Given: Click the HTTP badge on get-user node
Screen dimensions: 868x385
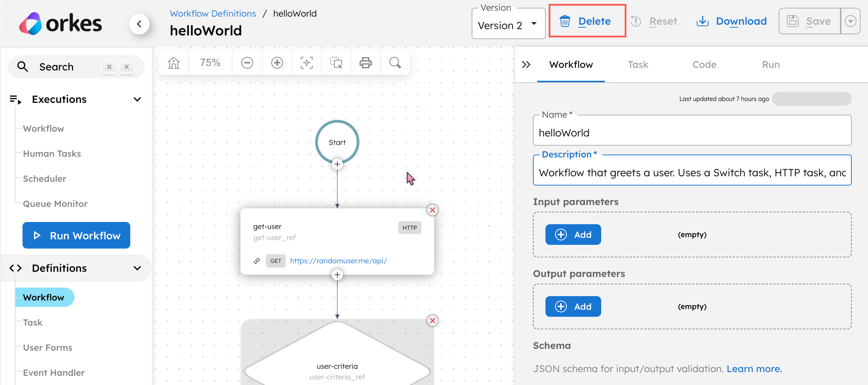Looking at the screenshot, I should tap(410, 228).
